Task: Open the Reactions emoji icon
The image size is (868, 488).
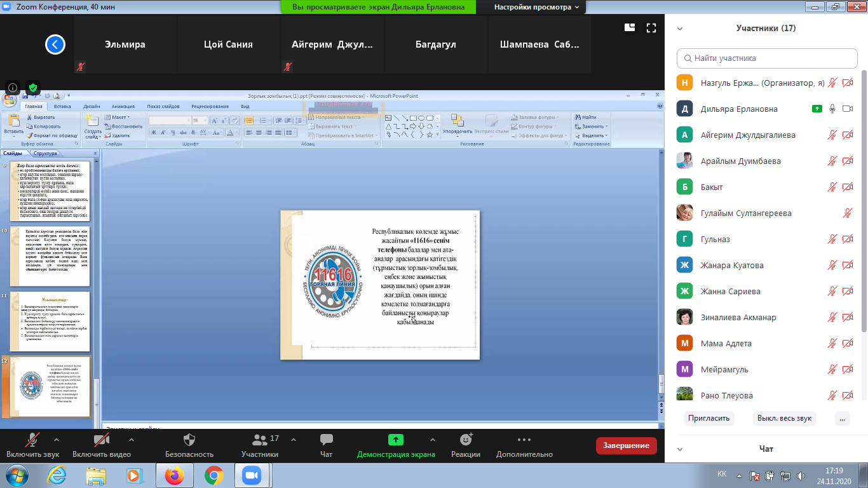Action: pyautogui.click(x=466, y=440)
